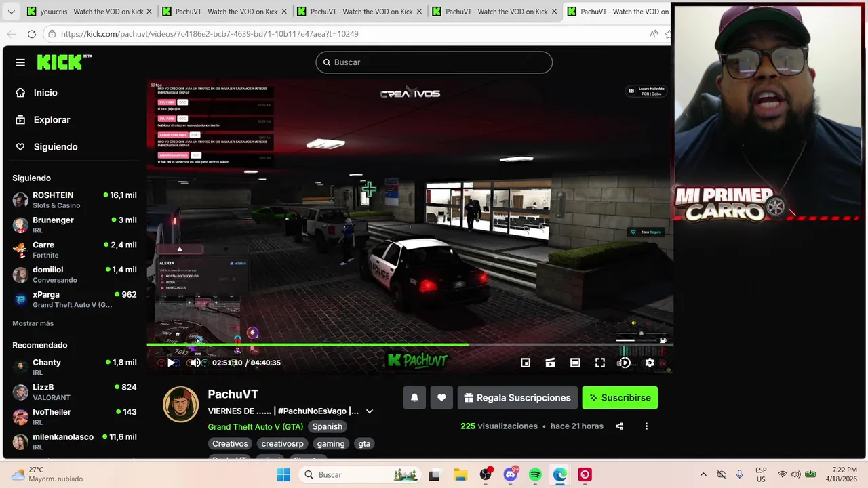Select the gaming tag
This screenshot has height=488, width=868.
point(331,444)
